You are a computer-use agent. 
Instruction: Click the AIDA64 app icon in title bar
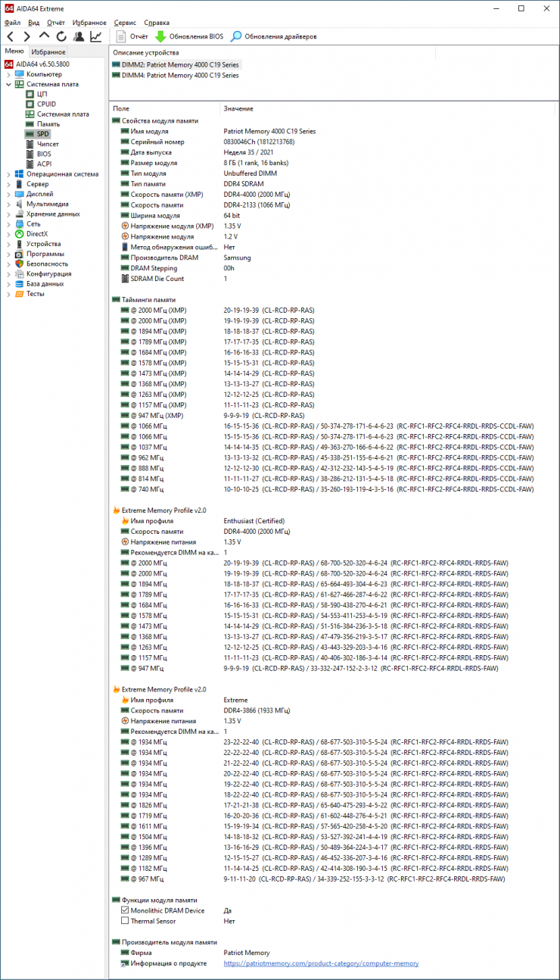tap(9, 8)
